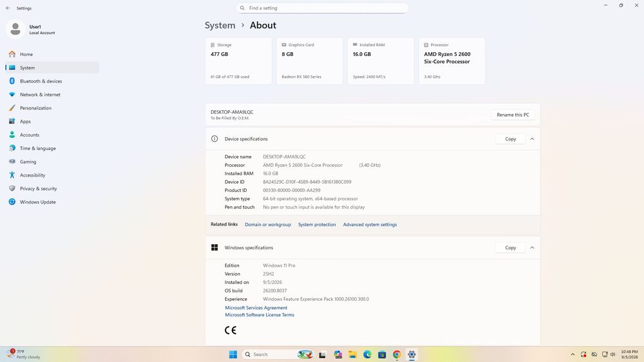Collapse the Windows specifications section

(532, 248)
